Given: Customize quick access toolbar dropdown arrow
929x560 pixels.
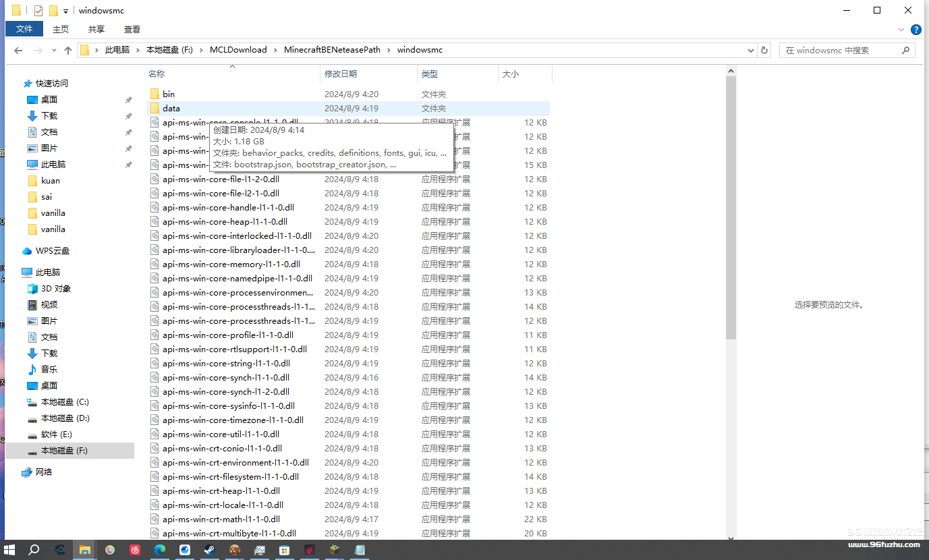Looking at the screenshot, I should [65, 11].
